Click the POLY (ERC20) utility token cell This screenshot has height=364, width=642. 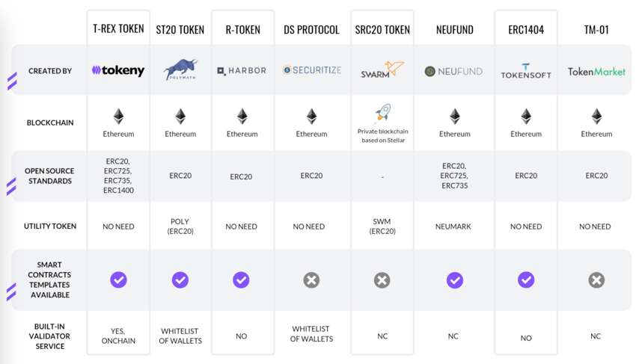pos(180,226)
